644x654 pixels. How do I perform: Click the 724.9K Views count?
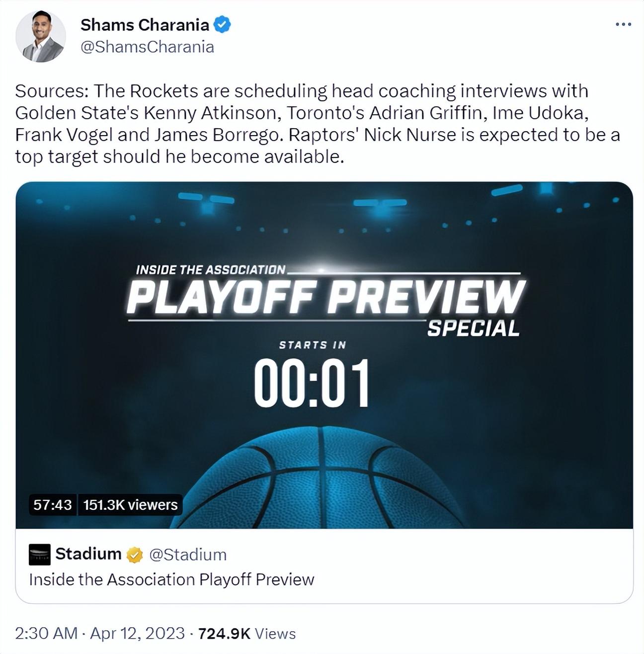[x=247, y=634]
